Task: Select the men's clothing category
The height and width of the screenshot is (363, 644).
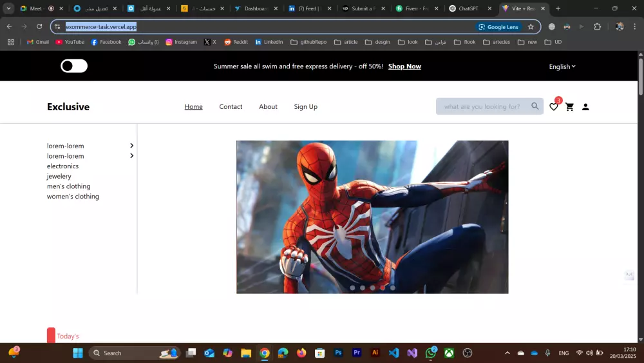Action: pyautogui.click(x=69, y=186)
